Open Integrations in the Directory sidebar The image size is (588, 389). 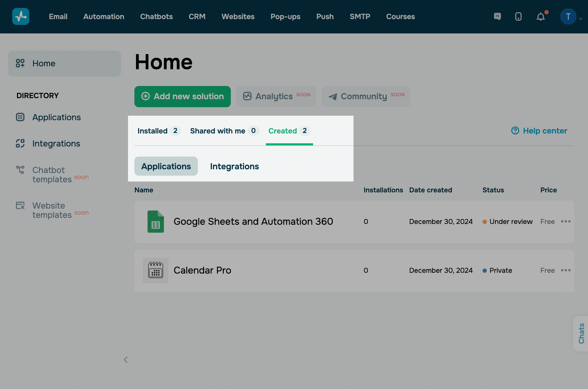pyautogui.click(x=56, y=143)
